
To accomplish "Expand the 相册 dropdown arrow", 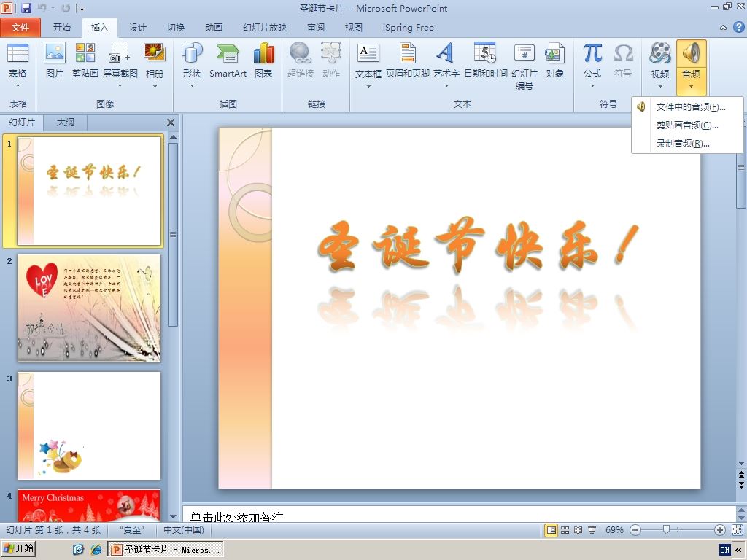I will 155,86.
